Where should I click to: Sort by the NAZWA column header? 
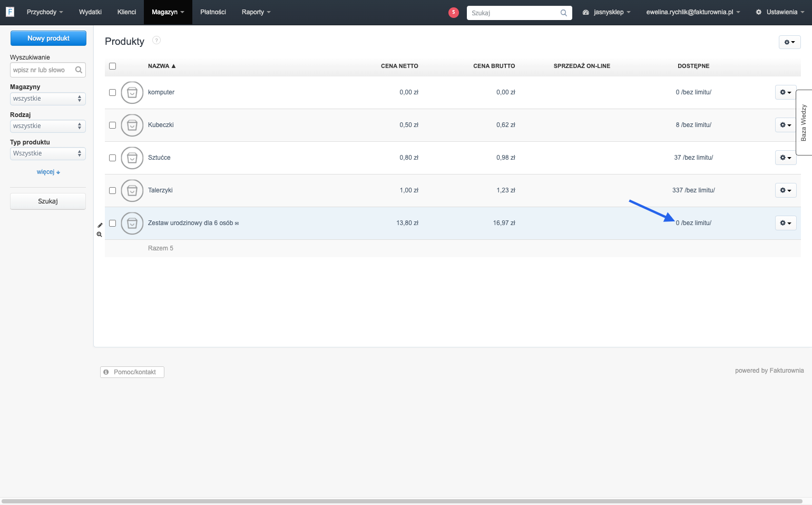tap(162, 66)
